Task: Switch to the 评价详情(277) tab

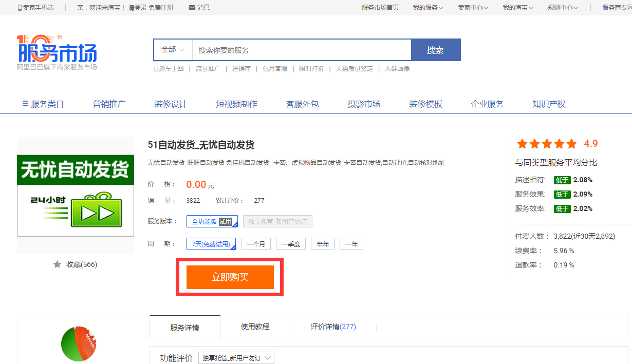Action: pos(333,327)
